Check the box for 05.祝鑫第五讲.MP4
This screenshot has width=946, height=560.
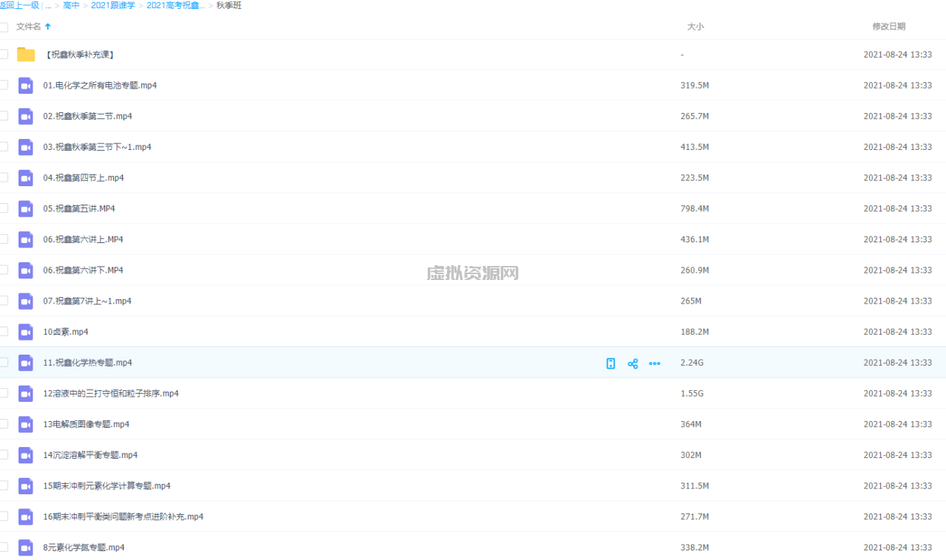tap(3, 208)
